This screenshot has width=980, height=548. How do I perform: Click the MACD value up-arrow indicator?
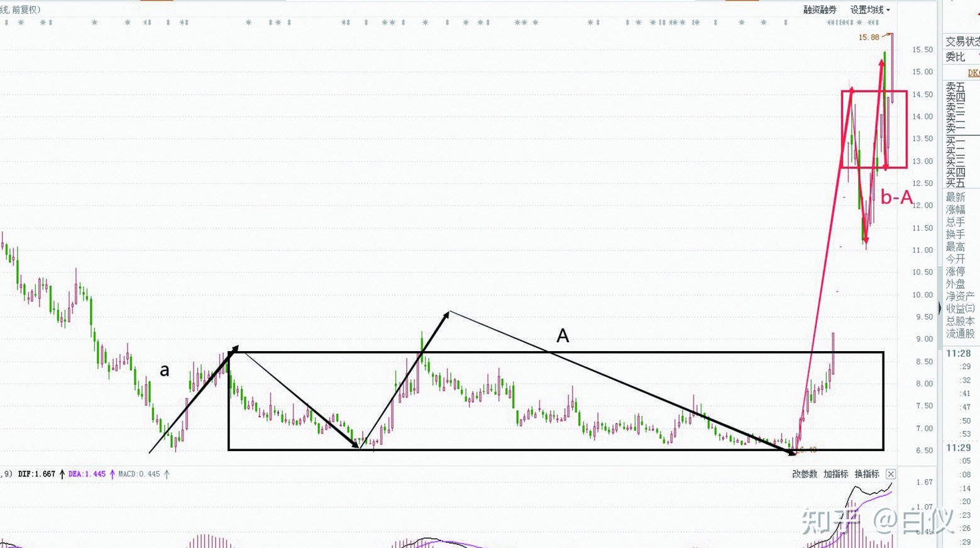[167, 474]
